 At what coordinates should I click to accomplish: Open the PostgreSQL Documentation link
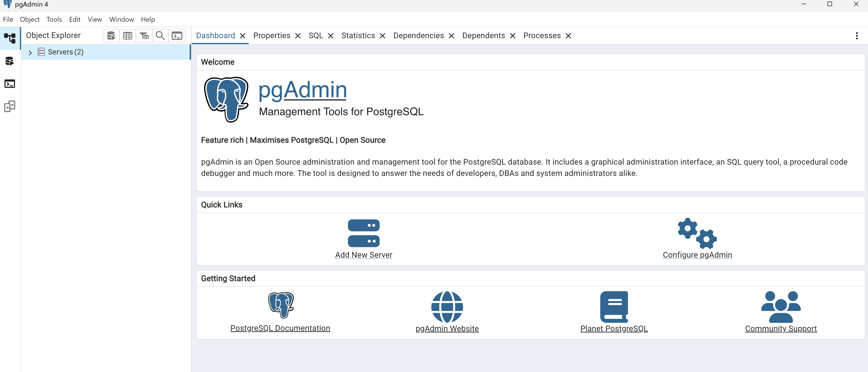pyautogui.click(x=280, y=328)
